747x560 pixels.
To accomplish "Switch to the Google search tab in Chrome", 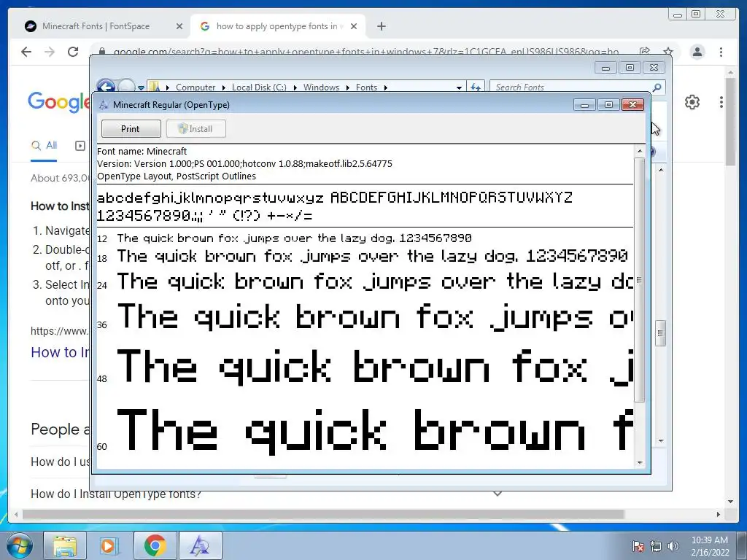I will [276, 26].
